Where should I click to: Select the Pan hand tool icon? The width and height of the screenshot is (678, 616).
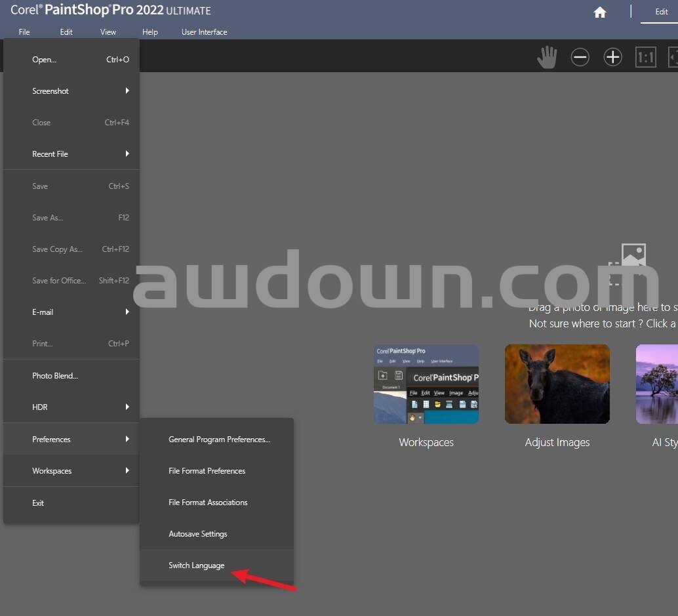click(547, 57)
